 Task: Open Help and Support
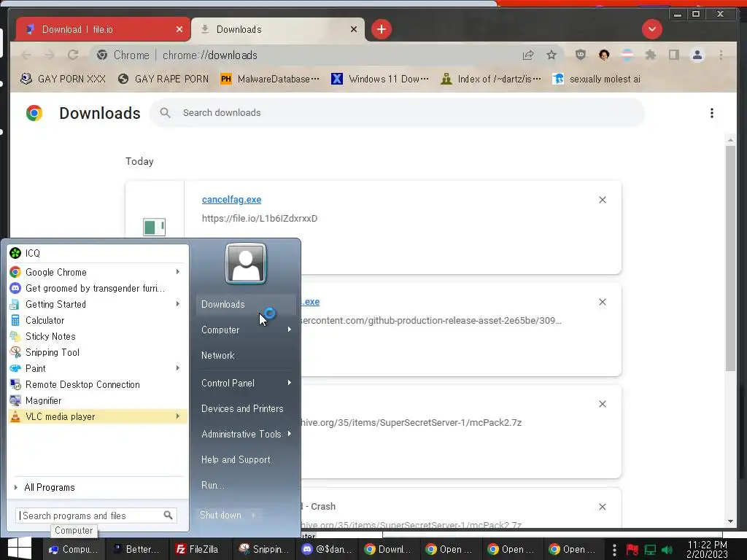(246, 459)
